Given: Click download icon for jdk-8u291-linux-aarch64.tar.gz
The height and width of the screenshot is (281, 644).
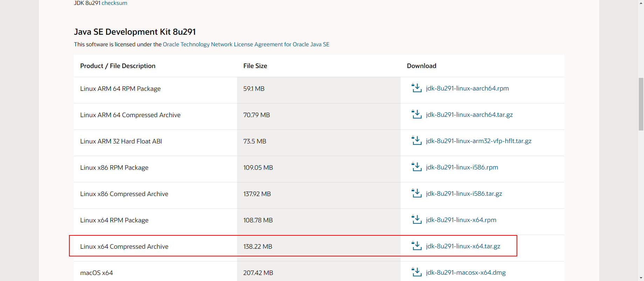Looking at the screenshot, I should click(416, 114).
